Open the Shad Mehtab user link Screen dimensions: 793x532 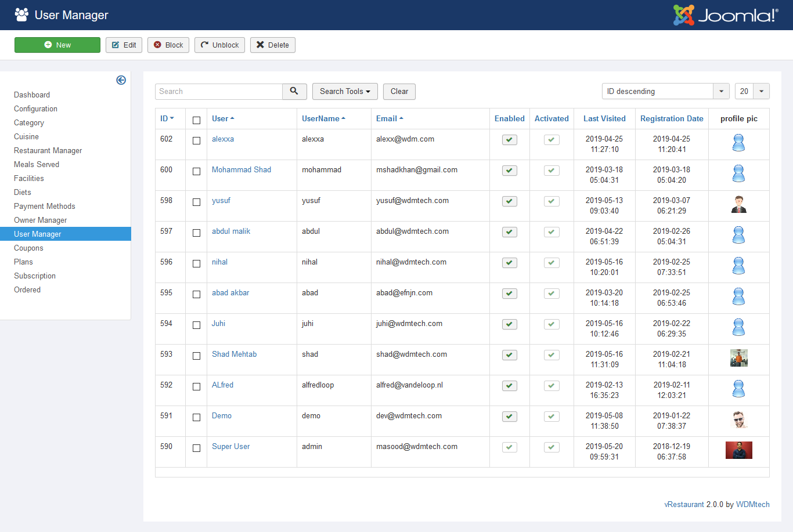[x=234, y=354]
